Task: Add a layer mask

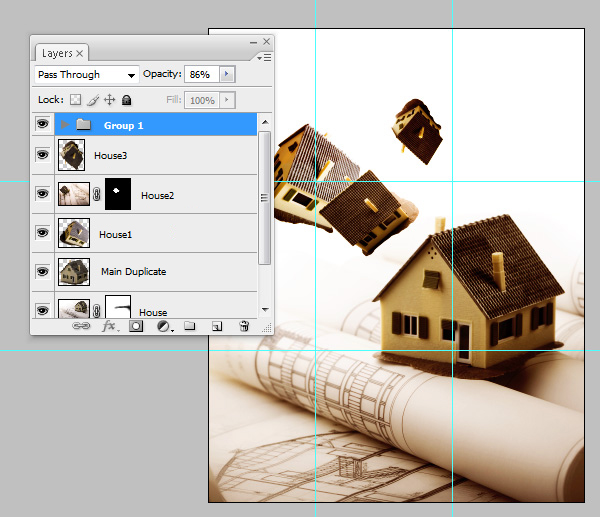Action: pyautogui.click(x=136, y=326)
